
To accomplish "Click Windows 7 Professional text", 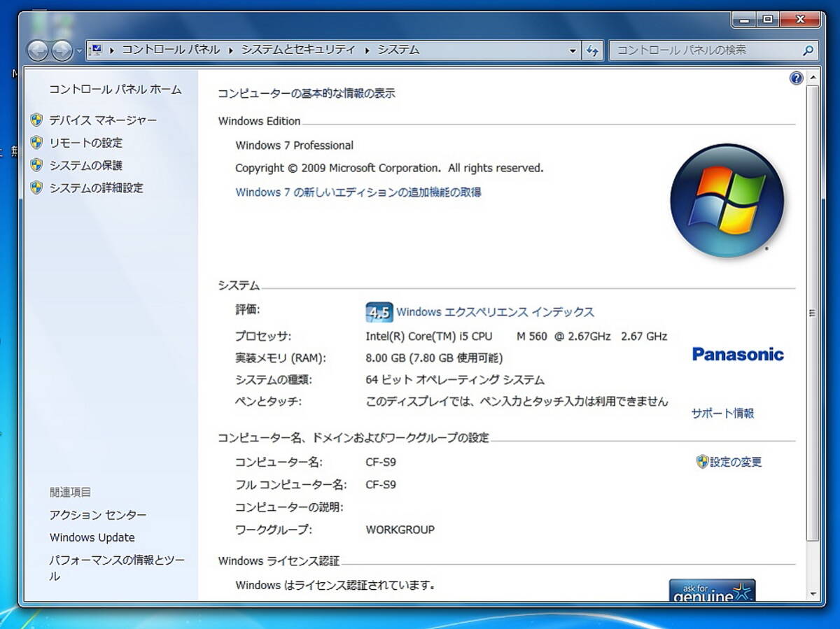I will tap(294, 146).
